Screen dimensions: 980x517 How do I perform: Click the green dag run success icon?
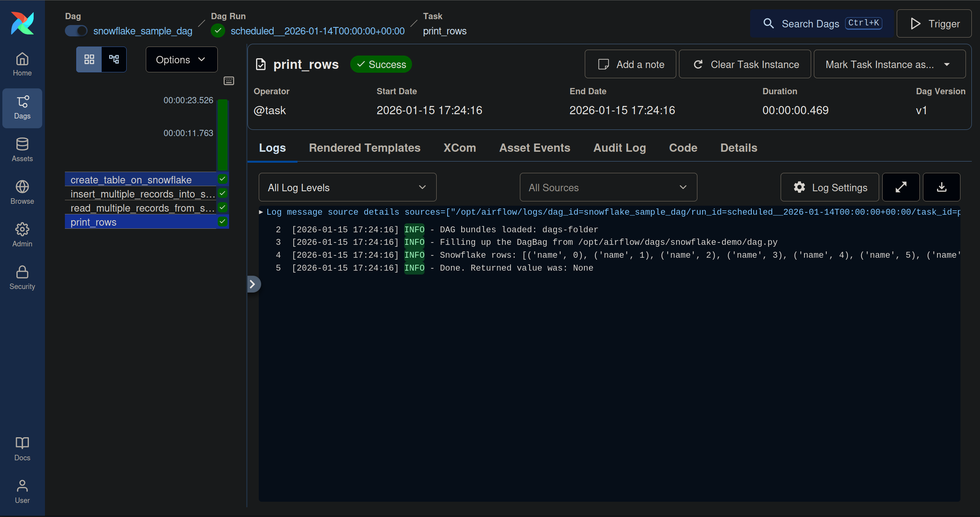coord(218,31)
